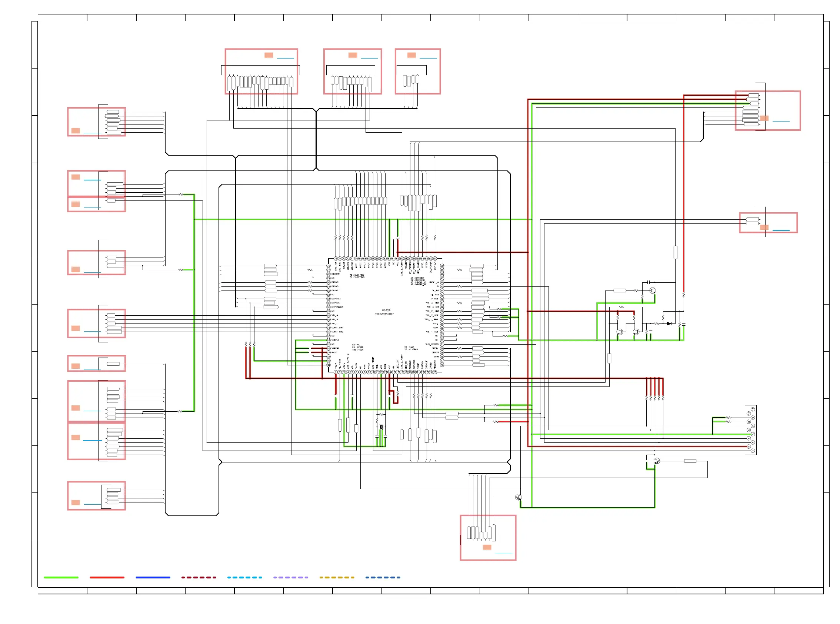Click the solid green legend line
Image resolution: width=840 pixels, height=624 pixels.
61,578
